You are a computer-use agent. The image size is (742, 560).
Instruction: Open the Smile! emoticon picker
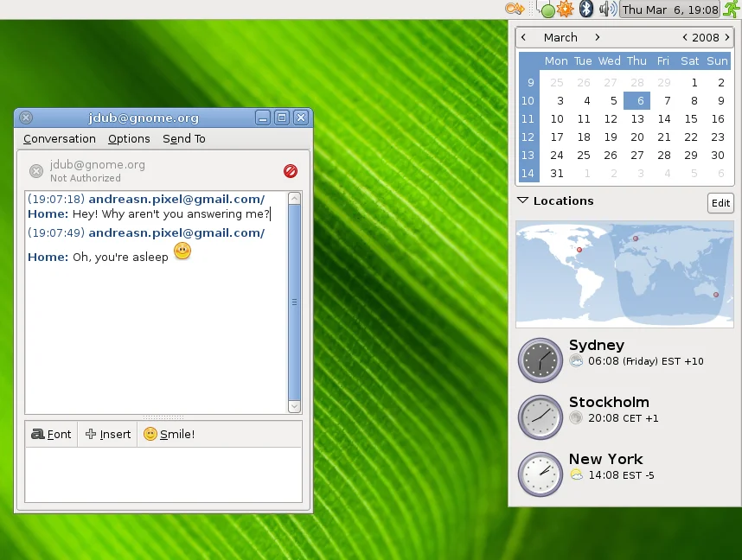pyautogui.click(x=170, y=434)
